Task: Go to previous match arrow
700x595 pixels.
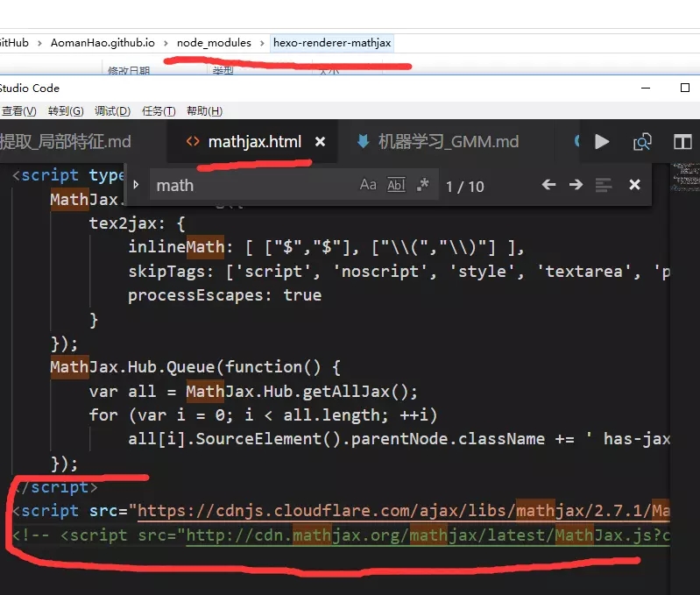Action: click(548, 184)
